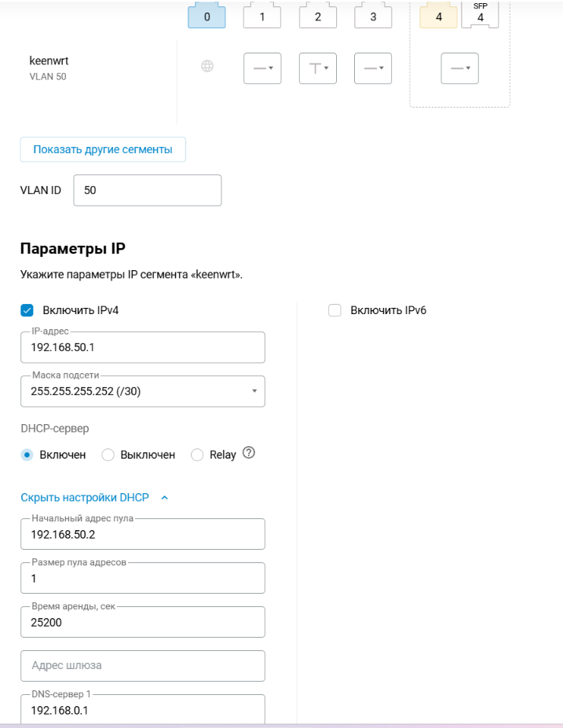Select port 3 icon
Viewport: 563px width, 728px height.
point(373,16)
